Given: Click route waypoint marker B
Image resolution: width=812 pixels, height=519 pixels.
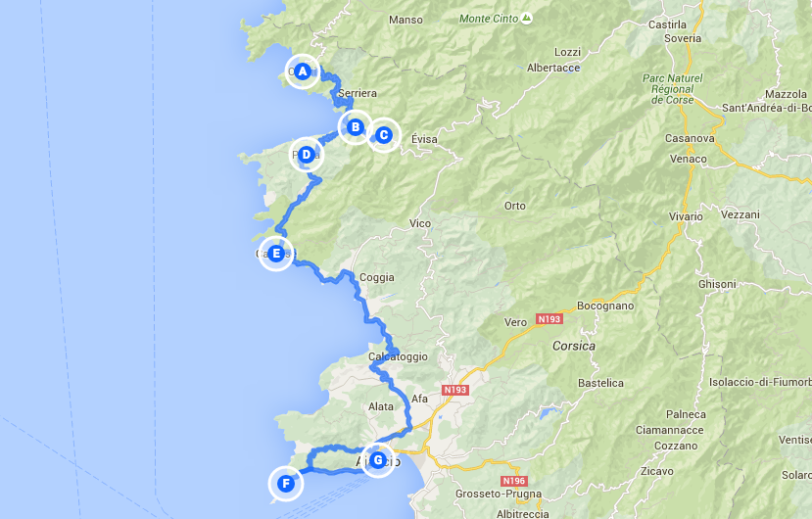Looking at the screenshot, I should [x=356, y=127].
